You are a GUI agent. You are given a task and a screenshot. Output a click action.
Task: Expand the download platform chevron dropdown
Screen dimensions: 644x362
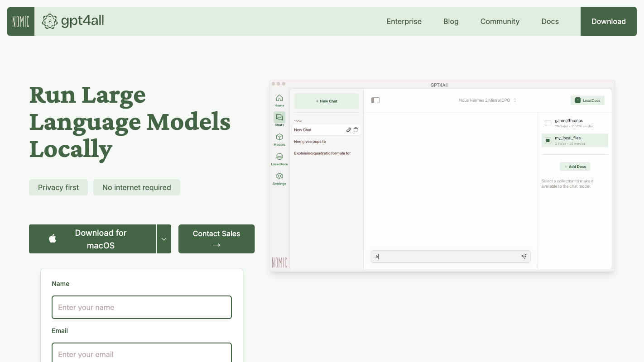[x=164, y=239]
